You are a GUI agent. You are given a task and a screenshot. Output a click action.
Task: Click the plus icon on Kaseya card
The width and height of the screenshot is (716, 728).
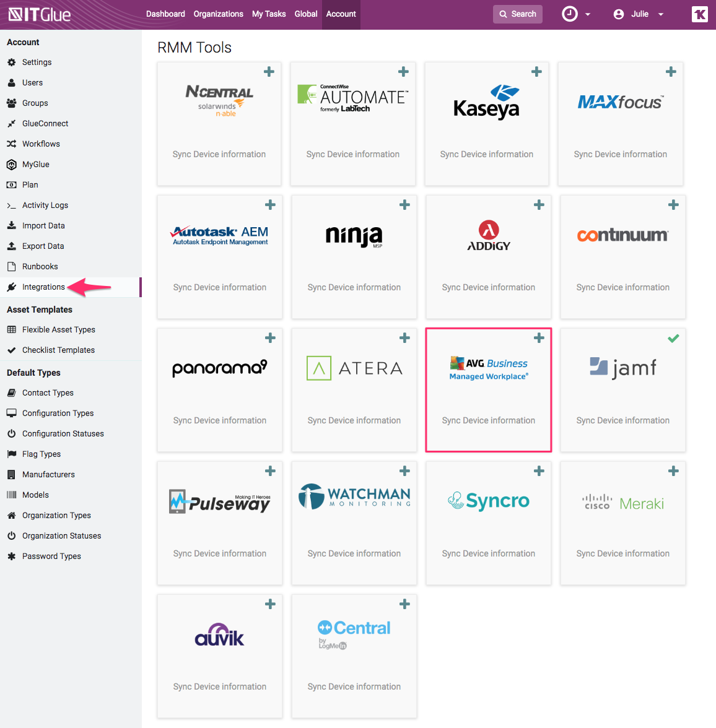(536, 72)
